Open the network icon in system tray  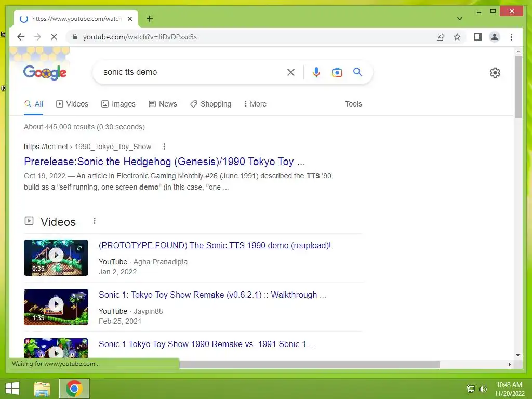click(471, 389)
